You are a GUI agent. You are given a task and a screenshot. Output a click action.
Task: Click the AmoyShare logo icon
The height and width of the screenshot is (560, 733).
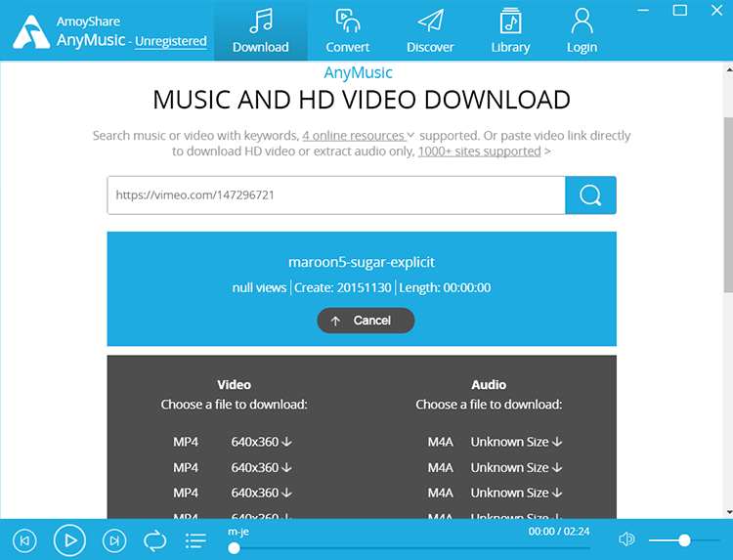31,31
